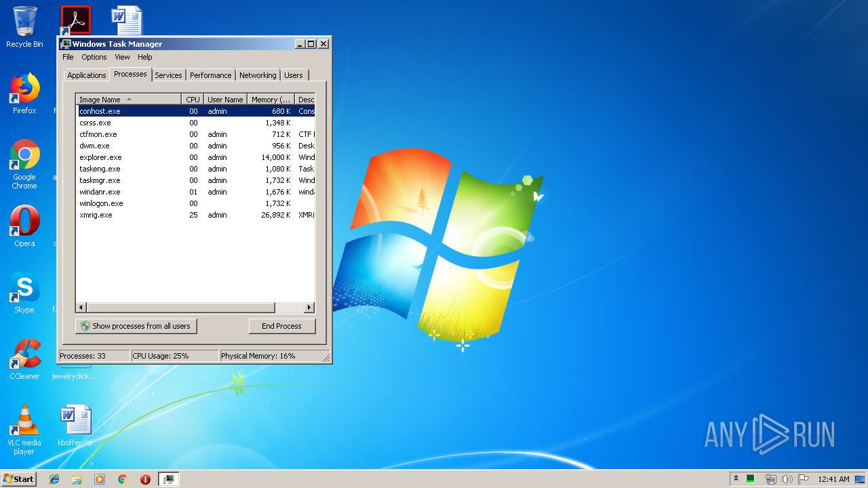This screenshot has height=488, width=868.
Task: Switch to the Networking tab
Action: 258,75
